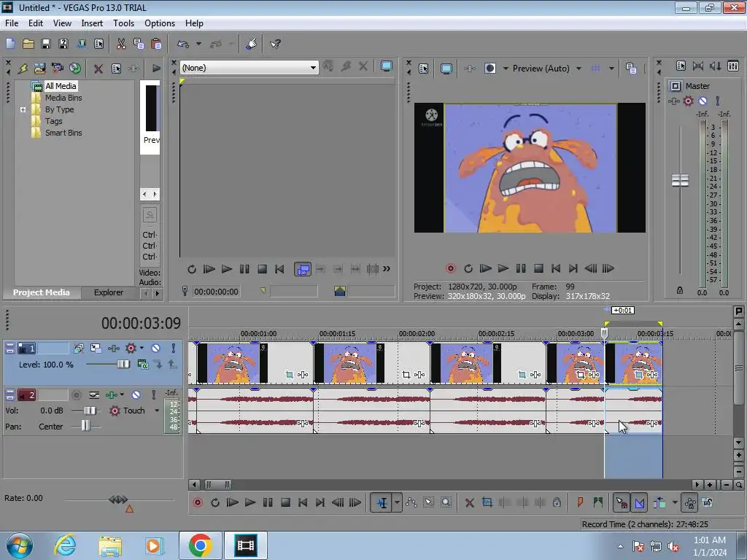This screenshot has height=560, width=747.
Task: Open the Undo history dropdown arrow
Action: (198, 44)
